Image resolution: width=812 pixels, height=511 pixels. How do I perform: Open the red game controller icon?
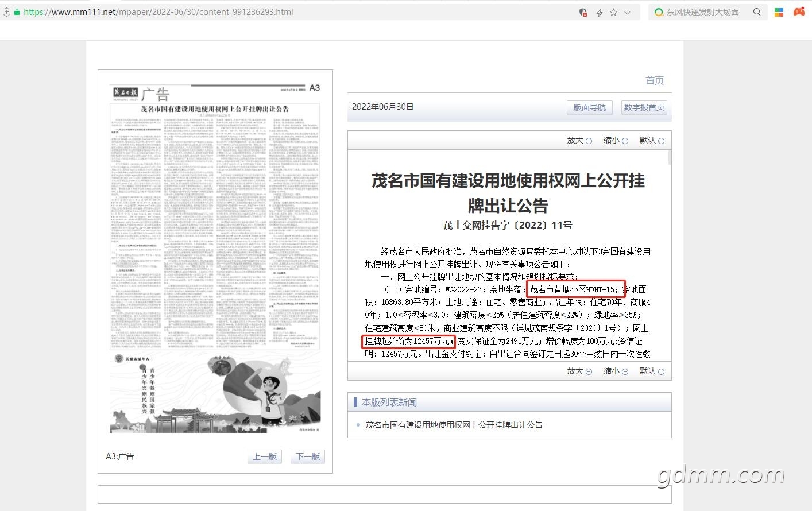(799, 11)
